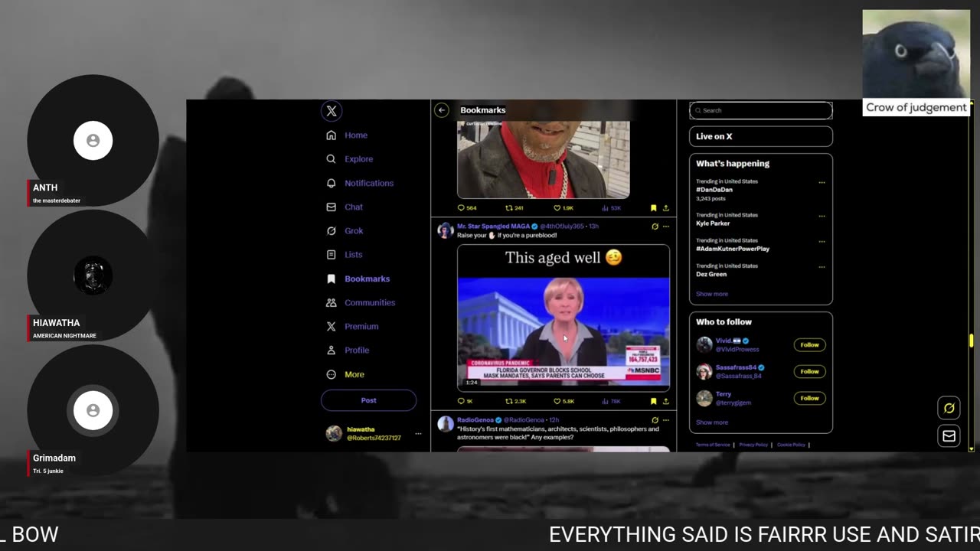The height and width of the screenshot is (551, 980).
Task: Open the Cookie Policy link
Action: [791, 445]
